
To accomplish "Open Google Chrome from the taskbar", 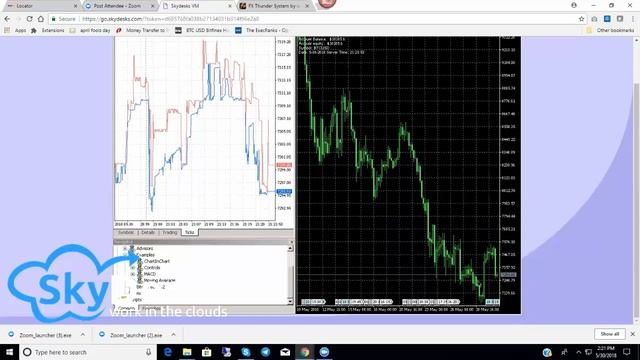I will coord(304,352).
